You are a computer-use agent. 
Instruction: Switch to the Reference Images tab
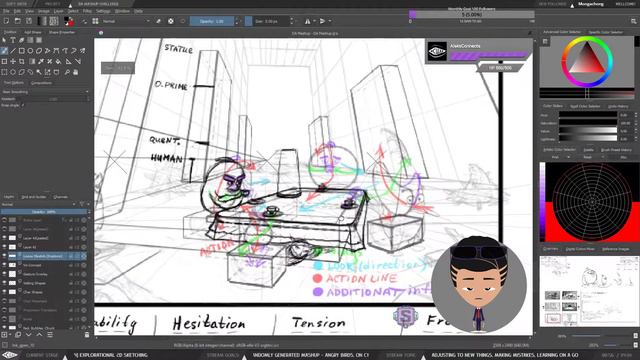click(616, 249)
